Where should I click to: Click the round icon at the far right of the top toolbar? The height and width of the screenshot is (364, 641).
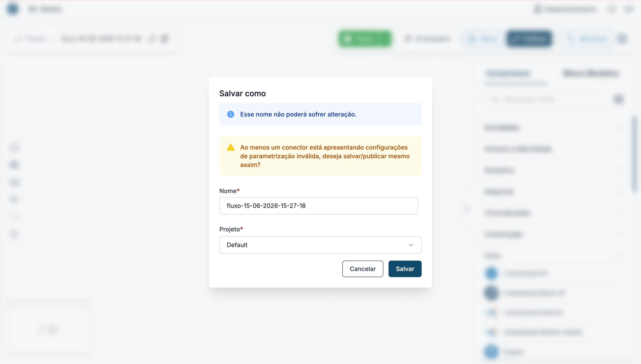(622, 39)
